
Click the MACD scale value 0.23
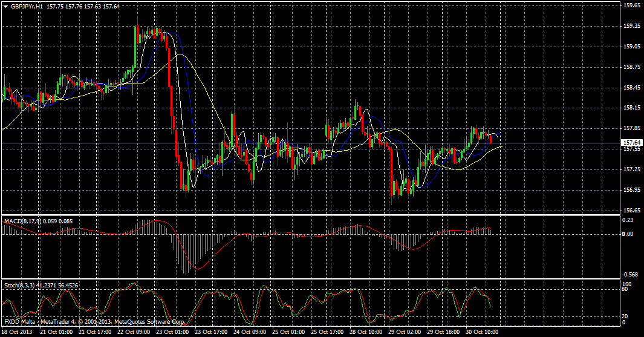point(628,220)
